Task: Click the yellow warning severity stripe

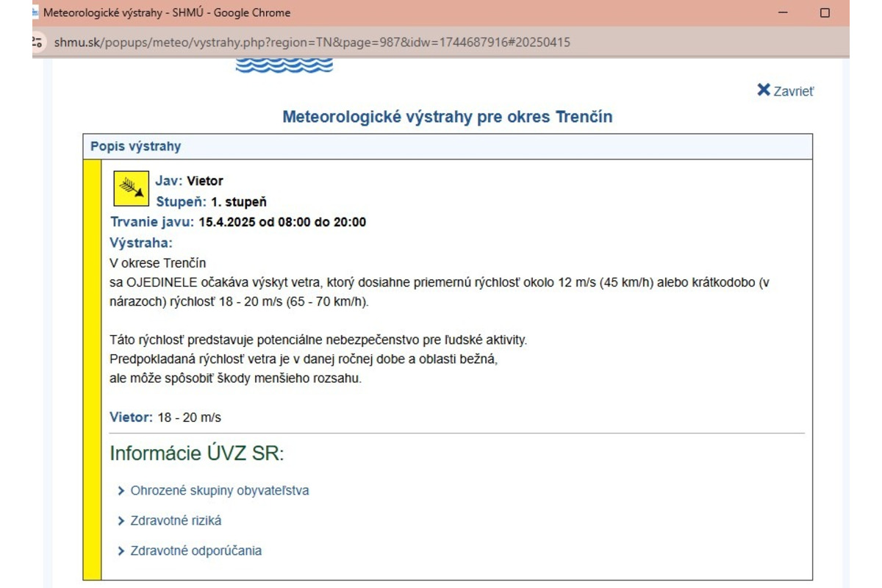Action: 93,331
